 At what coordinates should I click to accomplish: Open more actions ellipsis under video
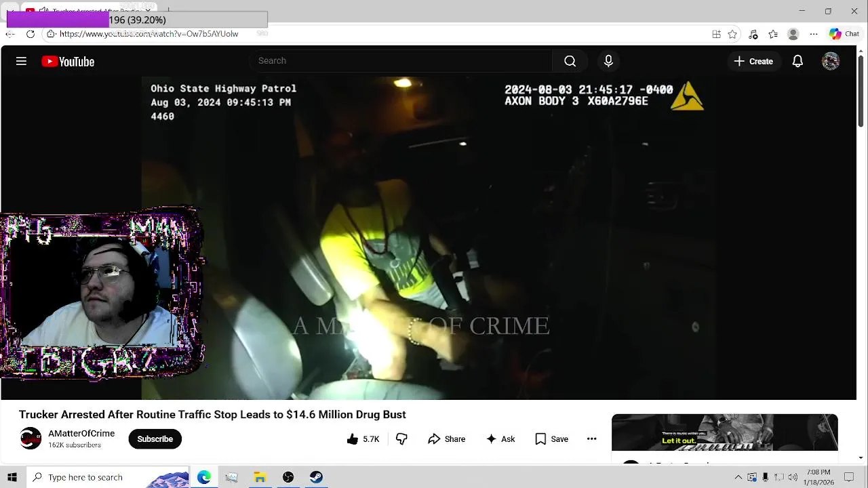pyautogui.click(x=591, y=439)
